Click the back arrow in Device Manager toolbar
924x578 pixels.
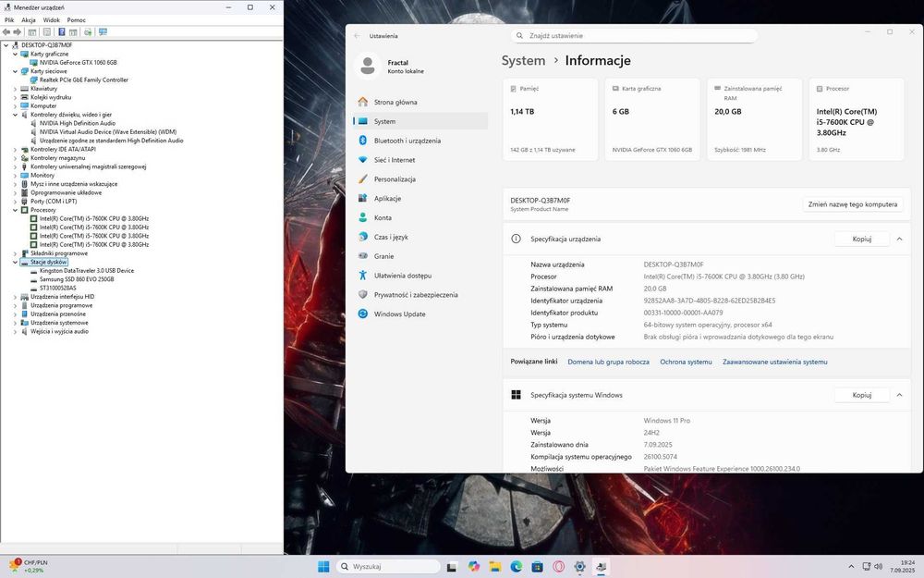6,31
